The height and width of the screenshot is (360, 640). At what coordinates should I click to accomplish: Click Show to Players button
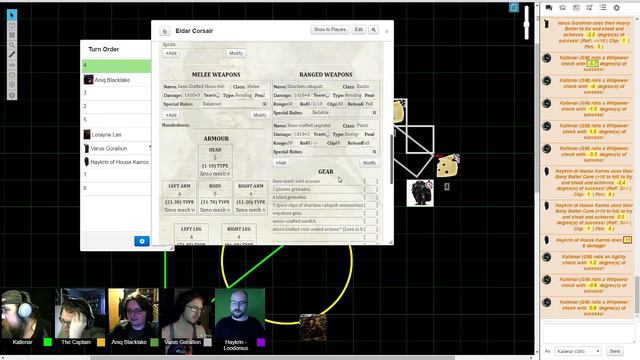(x=330, y=30)
